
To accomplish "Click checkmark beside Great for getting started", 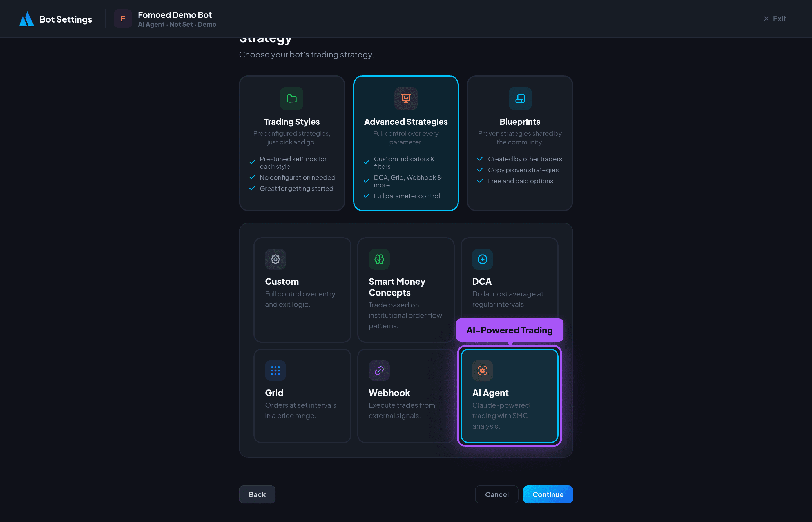I will pyautogui.click(x=252, y=188).
